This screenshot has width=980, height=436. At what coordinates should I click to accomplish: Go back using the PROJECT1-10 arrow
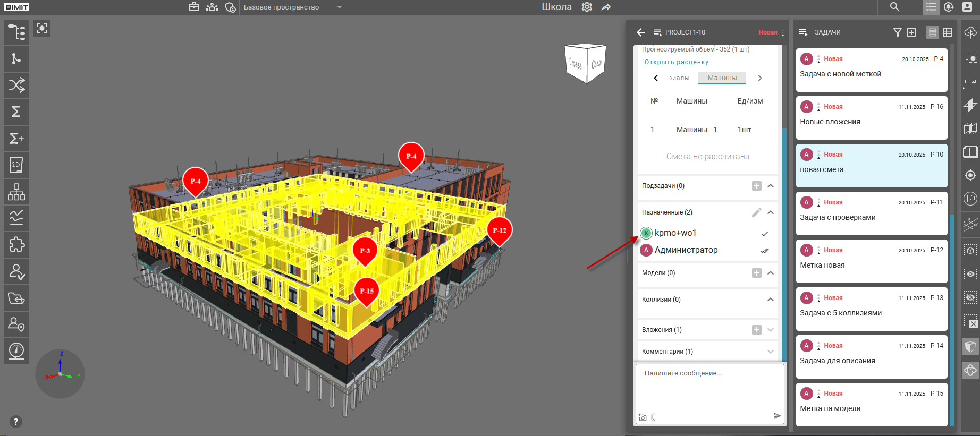(x=641, y=32)
